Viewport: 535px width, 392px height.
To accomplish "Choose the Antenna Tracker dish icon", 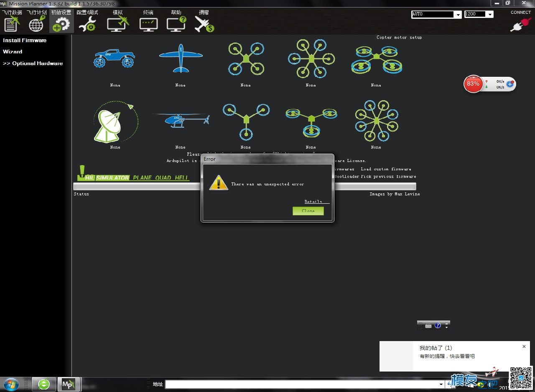I will [x=115, y=121].
